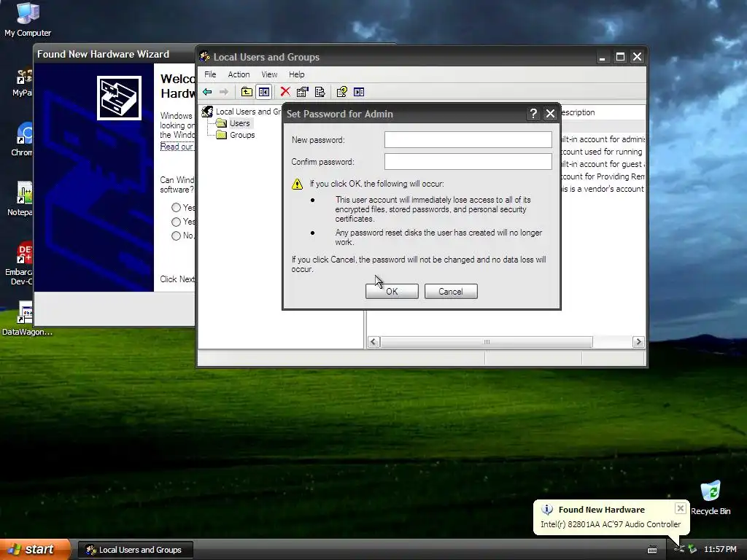Screen dimensions: 747x560
Task: Select the second Yes radio option in Hardware Wizard
Action: 177,222
